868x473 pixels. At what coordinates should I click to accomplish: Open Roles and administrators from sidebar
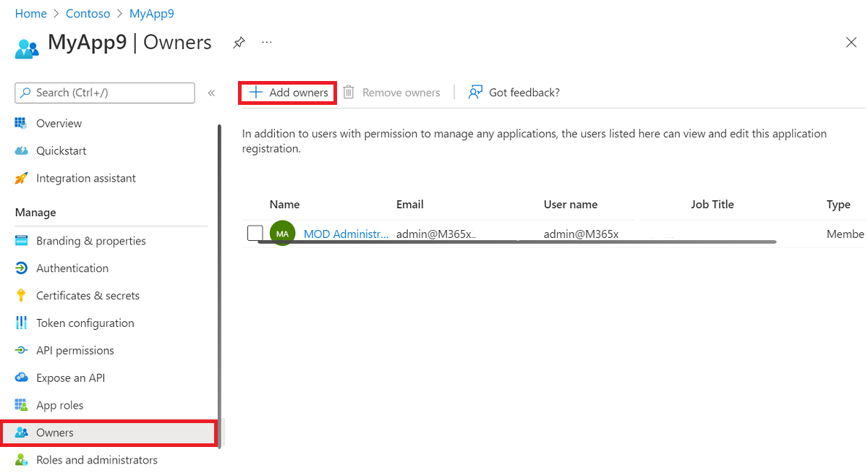click(97, 460)
